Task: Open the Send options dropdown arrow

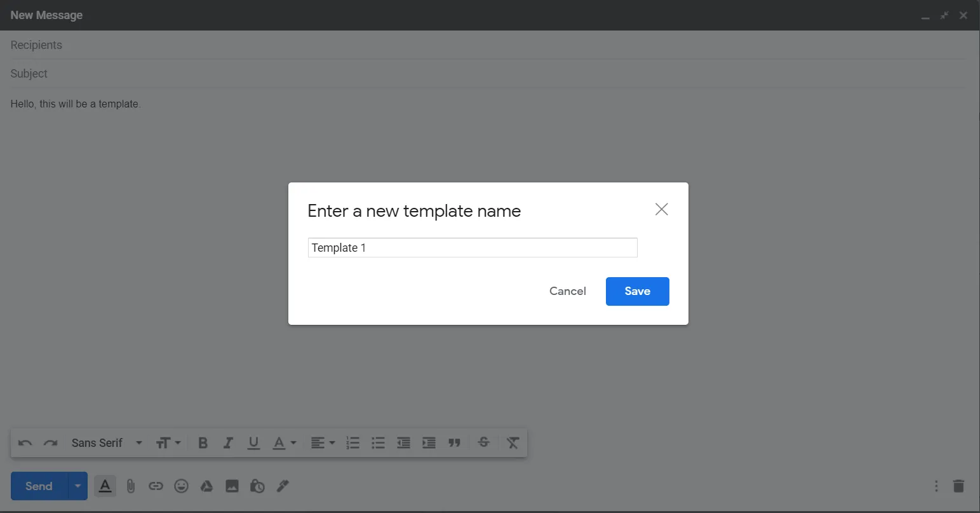Action: (x=77, y=486)
